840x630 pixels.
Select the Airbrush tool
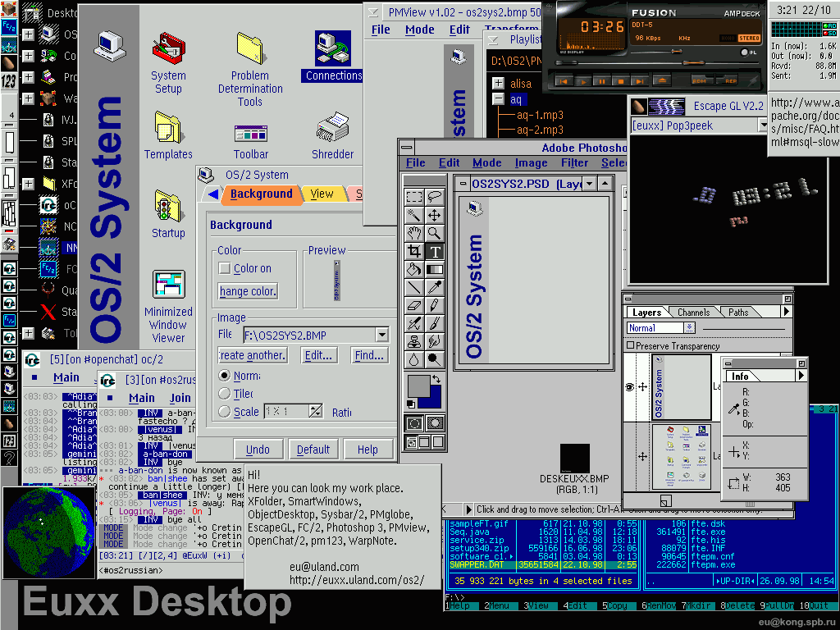(414, 324)
